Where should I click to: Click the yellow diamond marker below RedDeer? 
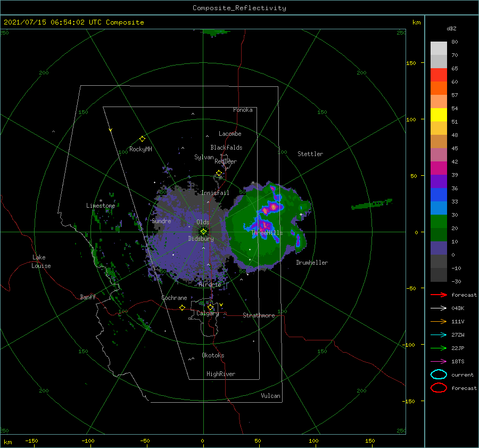219,173
